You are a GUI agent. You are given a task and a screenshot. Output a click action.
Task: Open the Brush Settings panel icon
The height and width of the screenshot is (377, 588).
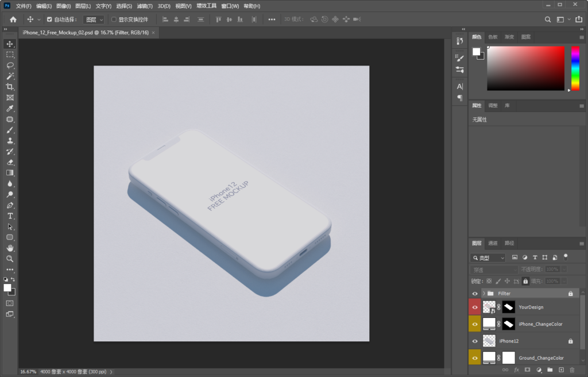coord(460,58)
